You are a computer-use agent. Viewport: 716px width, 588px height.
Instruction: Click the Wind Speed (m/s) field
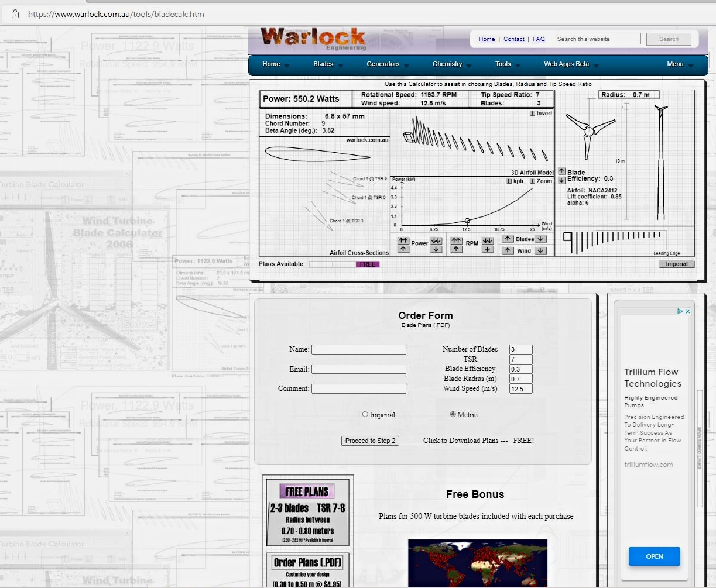(521, 389)
